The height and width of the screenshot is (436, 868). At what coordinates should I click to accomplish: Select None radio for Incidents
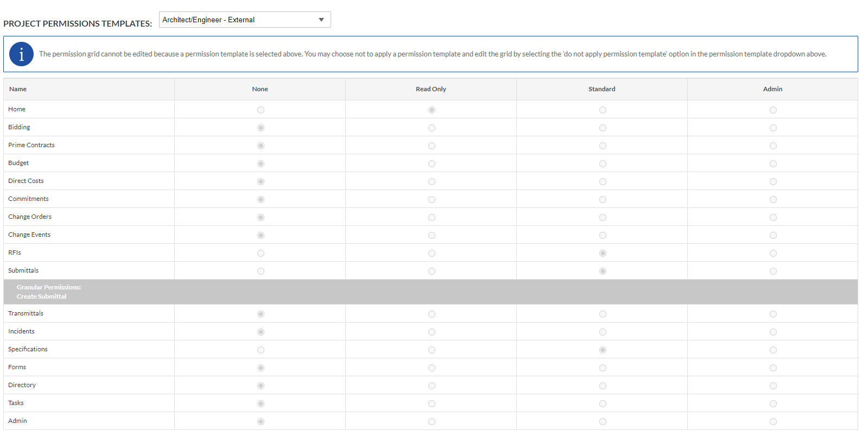(261, 332)
